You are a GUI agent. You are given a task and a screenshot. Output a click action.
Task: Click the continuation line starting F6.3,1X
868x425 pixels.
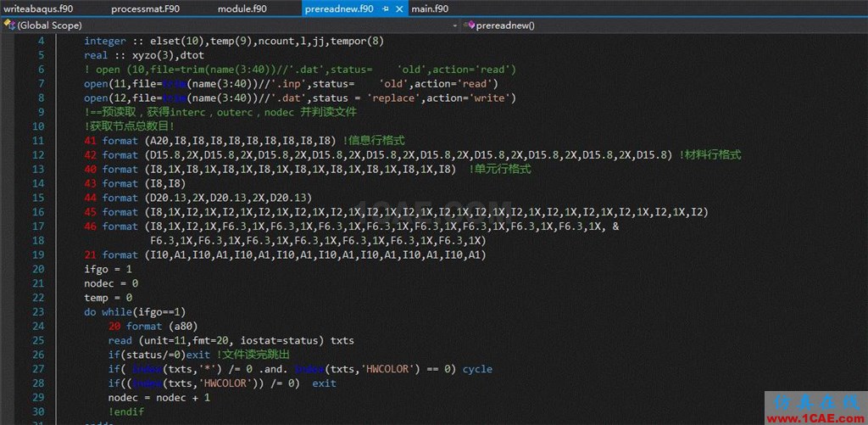click(x=319, y=240)
